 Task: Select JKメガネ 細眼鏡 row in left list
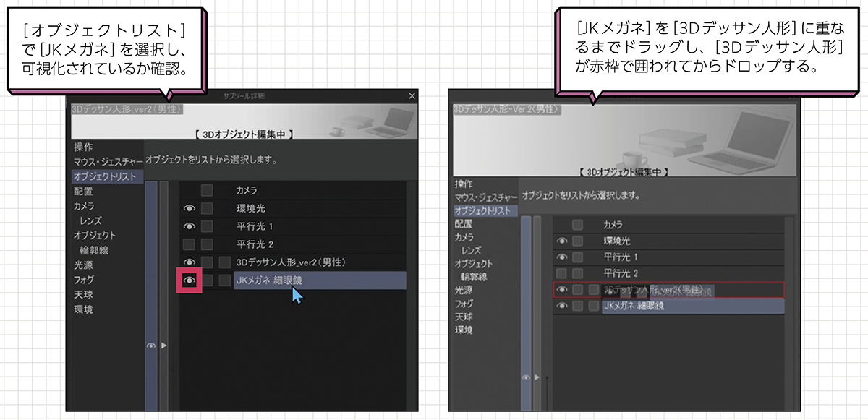319,280
